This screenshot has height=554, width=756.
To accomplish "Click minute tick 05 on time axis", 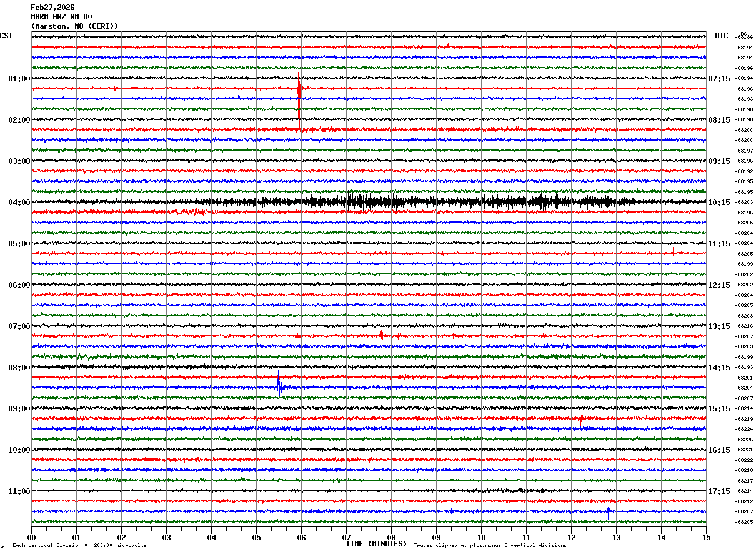I will point(256,537).
